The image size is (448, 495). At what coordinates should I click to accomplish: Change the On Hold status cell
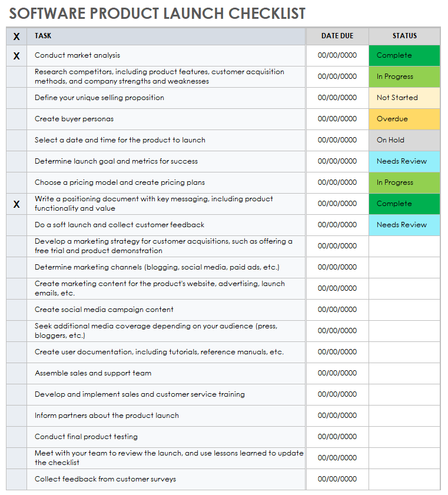404,140
